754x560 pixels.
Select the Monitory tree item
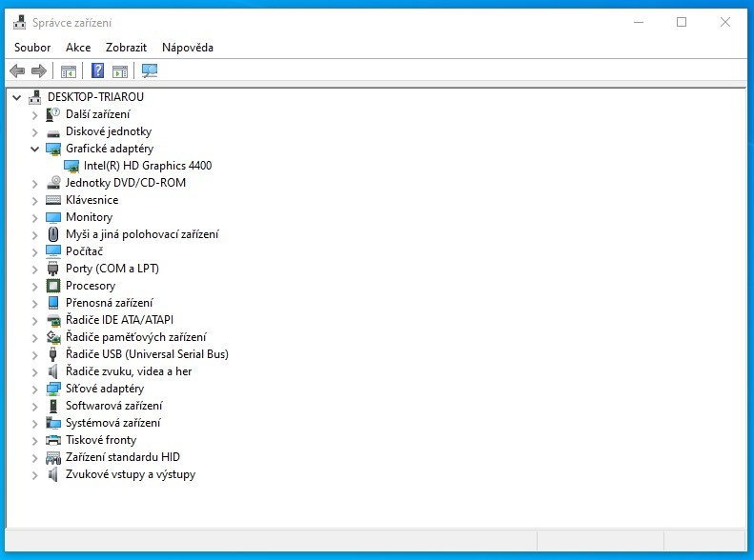pos(89,217)
